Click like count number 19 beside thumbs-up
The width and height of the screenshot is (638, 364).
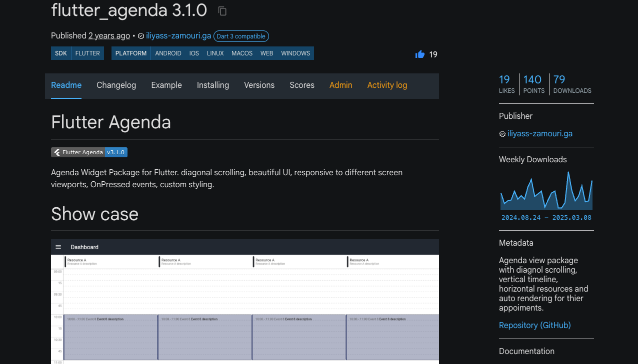[x=433, y=55]
